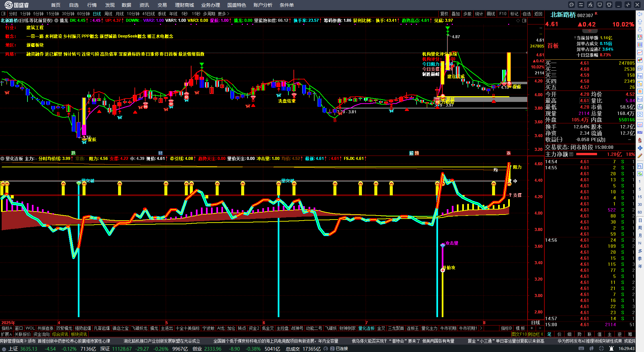Collapse the 量化连板 indicator panel toggle
This screenshot has height=352, width=644.
coord(2,159)
